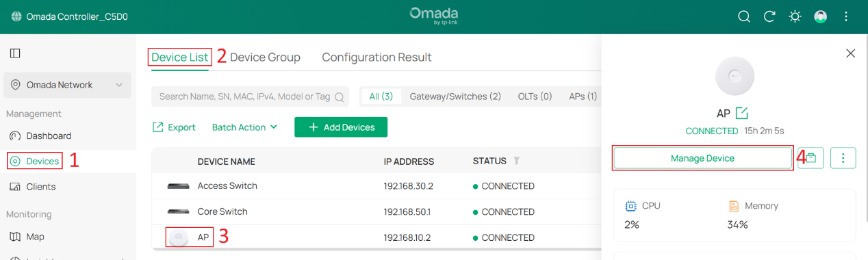The height and width of the screenshot is (260, 868).
Task: Switch to the Configuration Result tab
Action: tap(376, 57)
